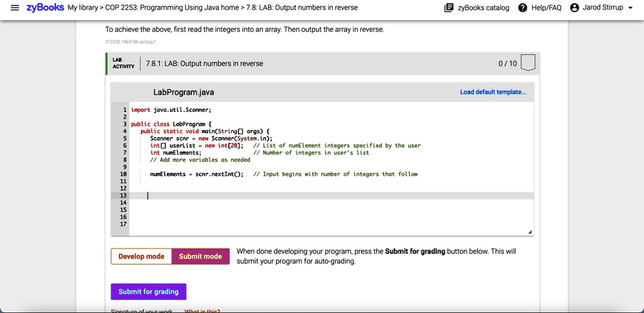Click line number 17 in the gutter

(x=123, y=224)
